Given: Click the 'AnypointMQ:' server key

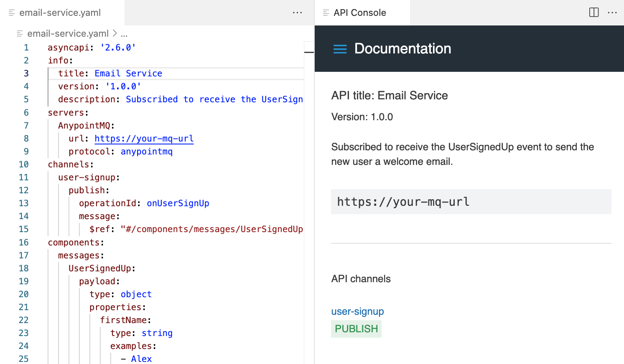Looking at the screenshot, I should click(87, 126).
